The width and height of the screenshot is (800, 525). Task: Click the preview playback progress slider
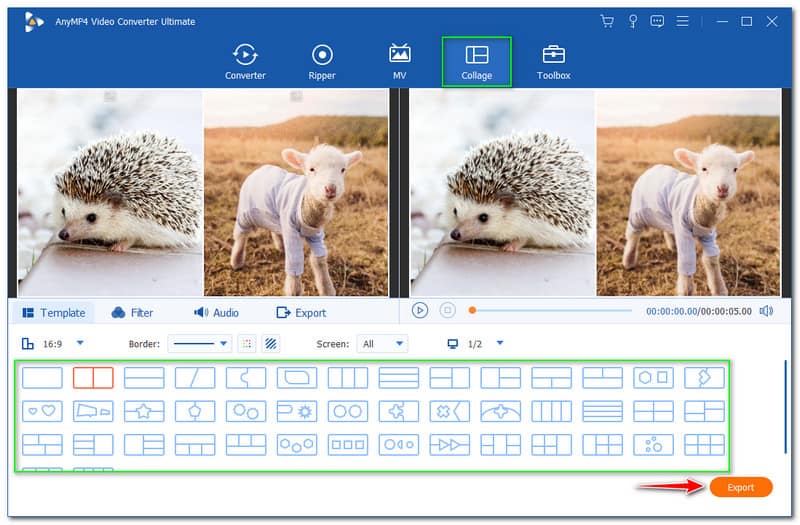click(x=550, y=311)
